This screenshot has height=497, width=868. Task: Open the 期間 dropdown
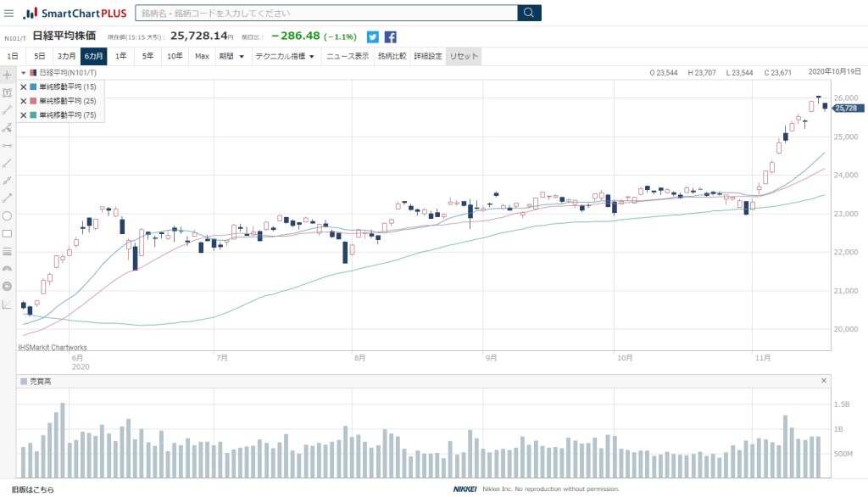coord(231,57)
